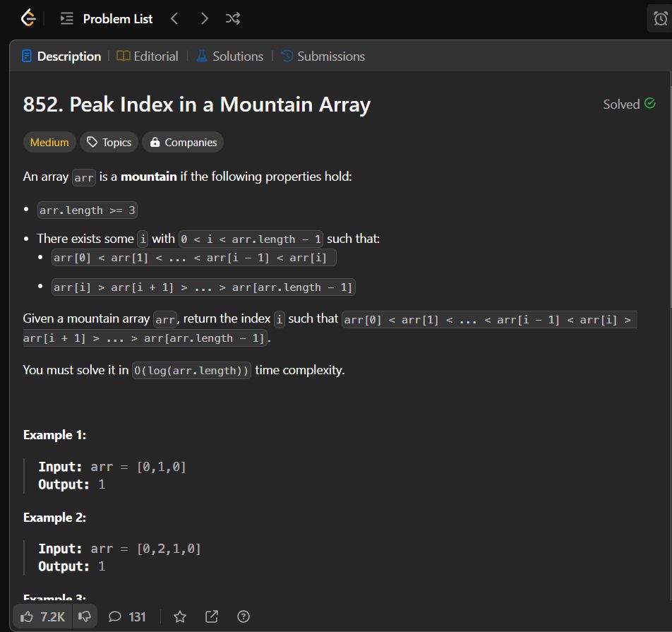
Task: Click the description panel scrollbar
Action: 671,197
